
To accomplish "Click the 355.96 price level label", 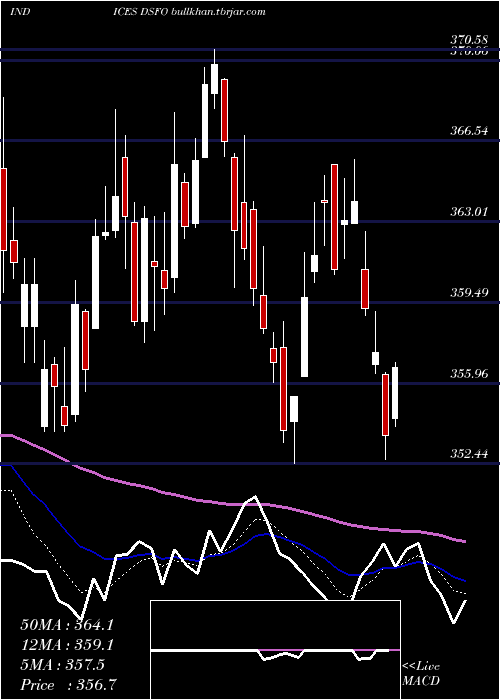I will (x=468, y=374).
